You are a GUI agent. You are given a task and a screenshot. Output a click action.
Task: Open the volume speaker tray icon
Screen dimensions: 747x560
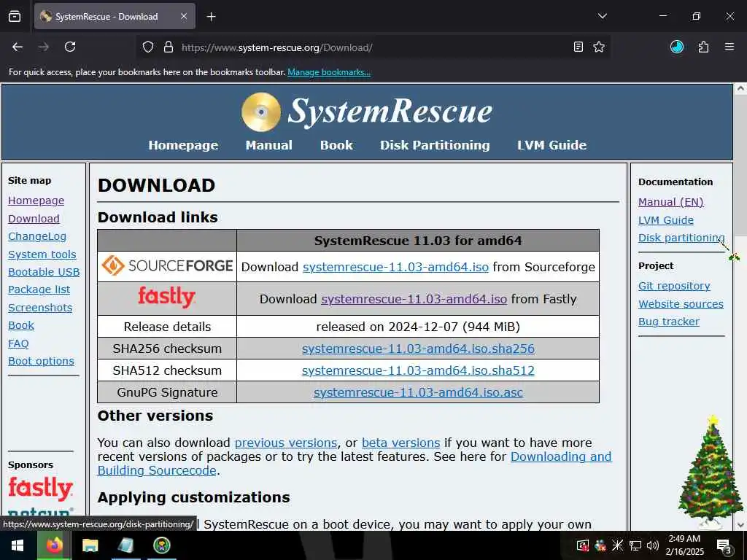point(653,545)
